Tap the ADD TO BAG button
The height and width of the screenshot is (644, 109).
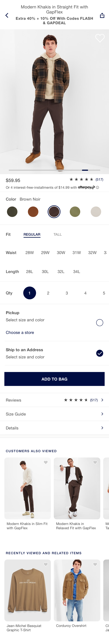pyautogui.click(x=54, y=379)
